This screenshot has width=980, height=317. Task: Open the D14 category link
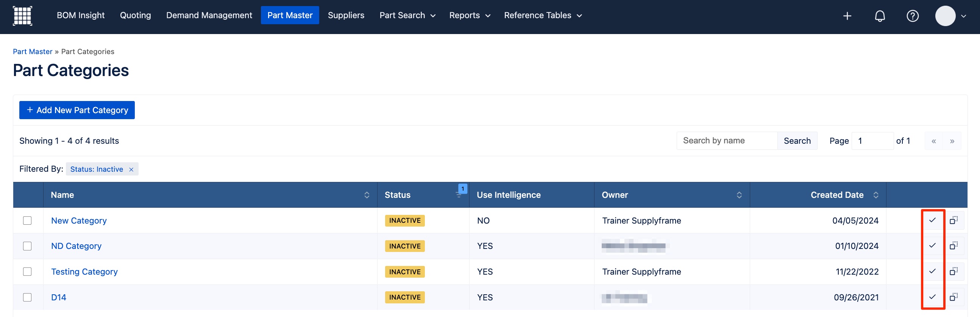click(x=59, y=297)
